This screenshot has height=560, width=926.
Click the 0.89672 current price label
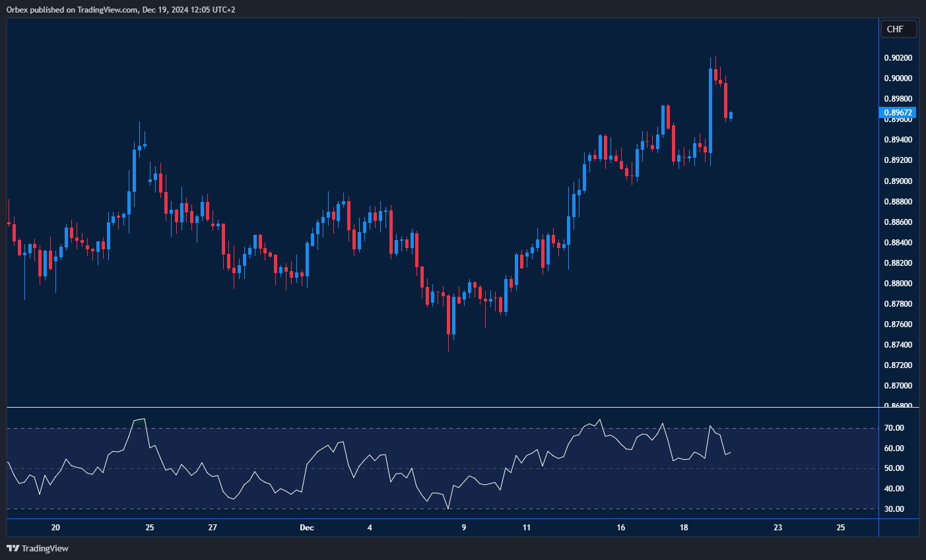tap(898, 113)
